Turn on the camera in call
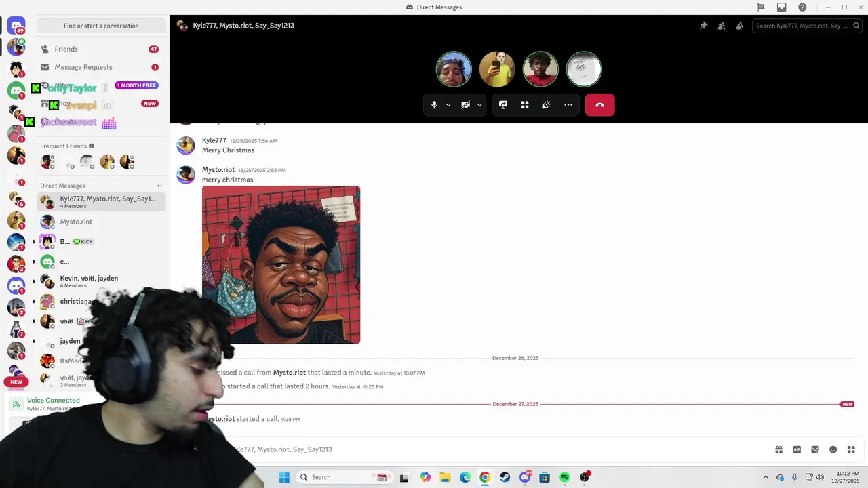Screen dimensions: 868x488 click(465, 105)
